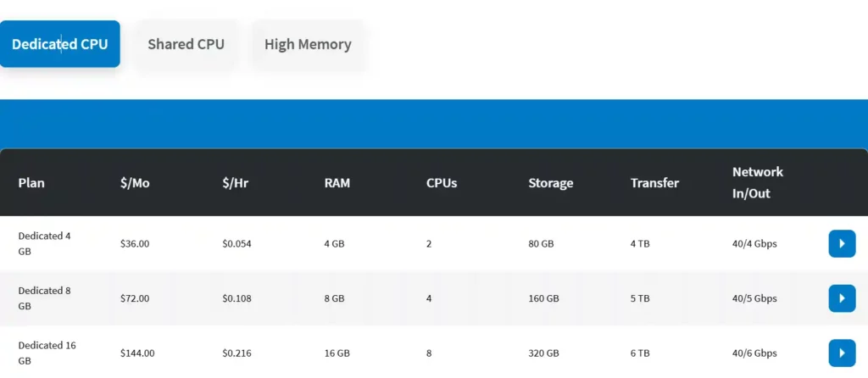868x378 pixels.
Task: Click the $/Hr column header
Action: click(x=236, y=182)
